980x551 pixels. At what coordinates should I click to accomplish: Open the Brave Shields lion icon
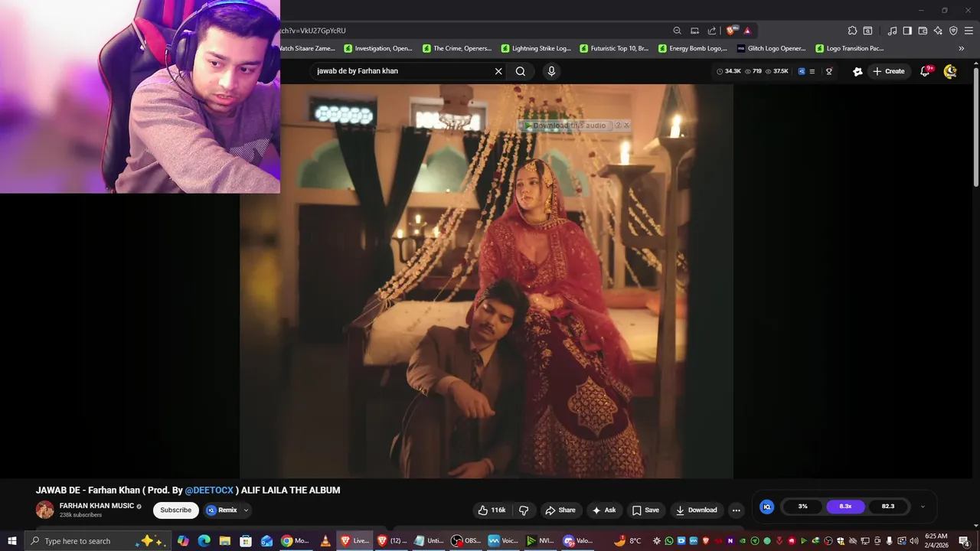click(732, 31)
